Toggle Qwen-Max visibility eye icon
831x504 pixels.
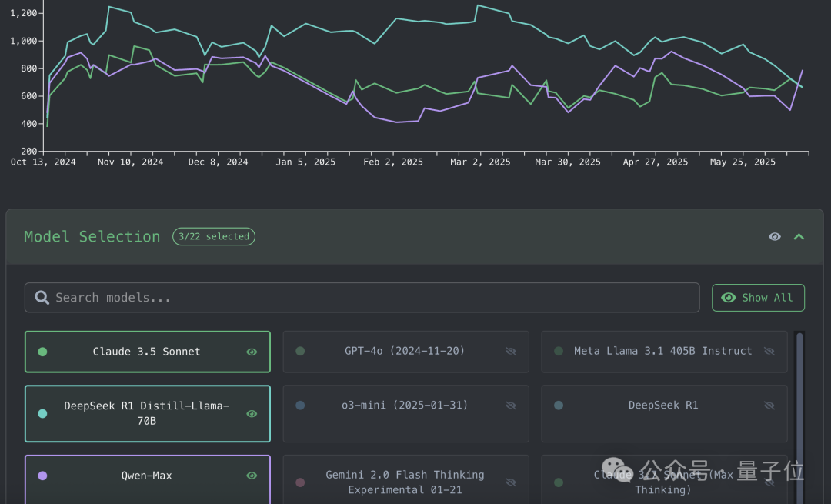pyautogui.click(x=252, y=476)
